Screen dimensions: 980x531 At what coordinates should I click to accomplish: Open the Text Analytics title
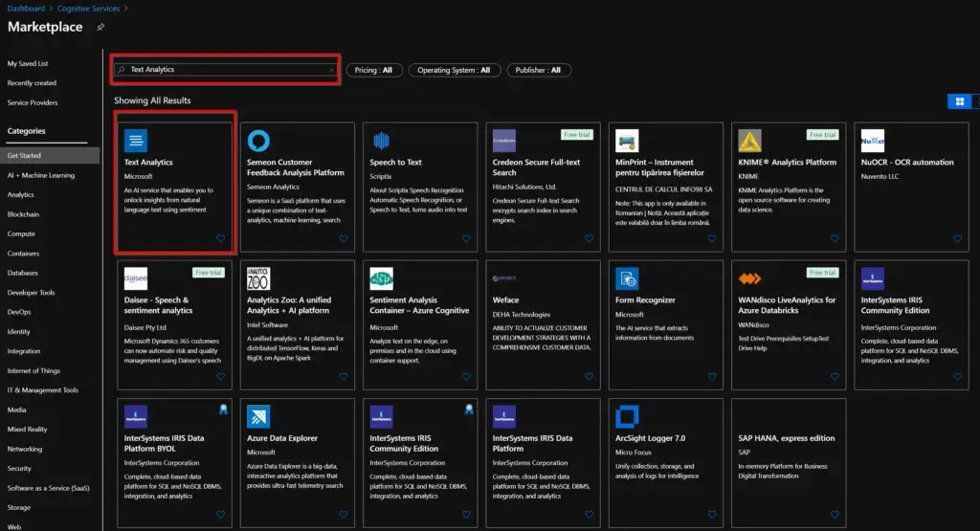pos(148,162)
